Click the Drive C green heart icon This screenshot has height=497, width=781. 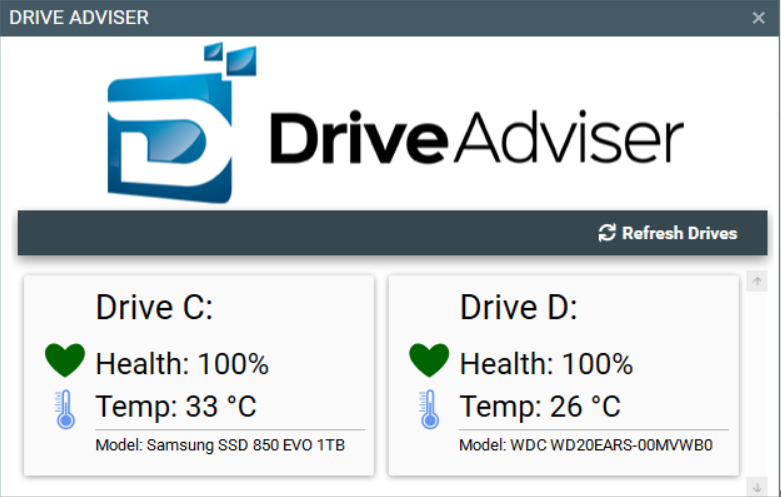pyautogui.click(x=65, y=360)
